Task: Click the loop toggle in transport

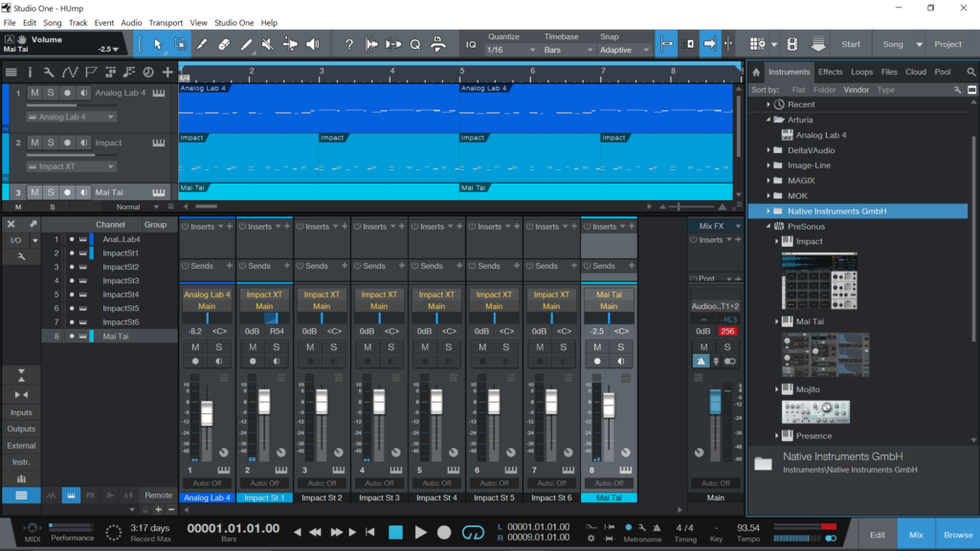Action: click(x=473, y=533)
